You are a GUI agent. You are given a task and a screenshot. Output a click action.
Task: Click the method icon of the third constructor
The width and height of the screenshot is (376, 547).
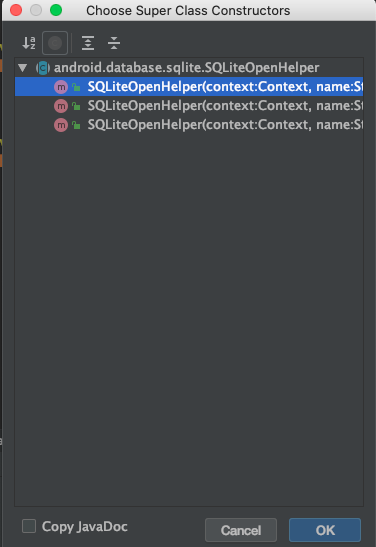pos(61,125)
